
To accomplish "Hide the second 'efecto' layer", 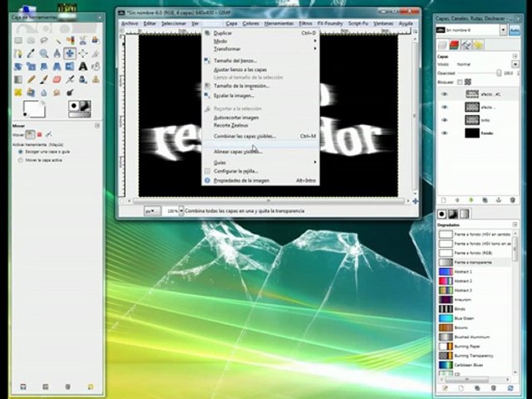I will pos(444,107).
